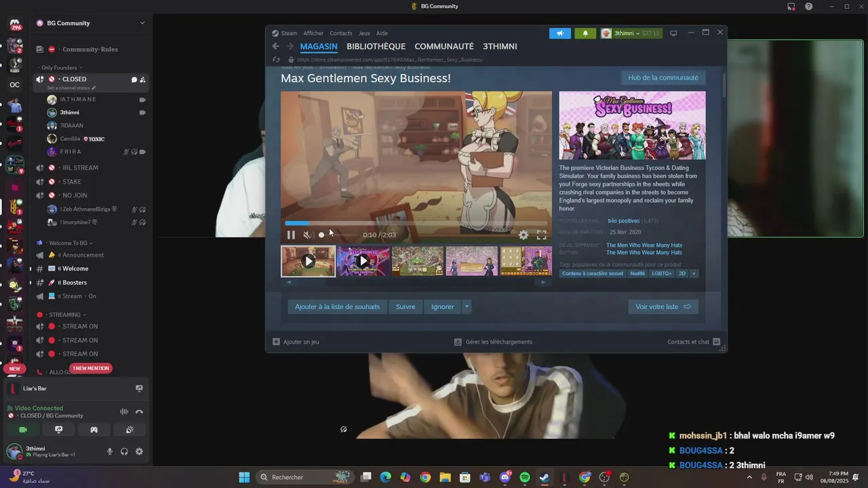This screenshot has height=488, width=868.
Task: Open noise suppression settings in Discord
Action: tap(124, 411)
